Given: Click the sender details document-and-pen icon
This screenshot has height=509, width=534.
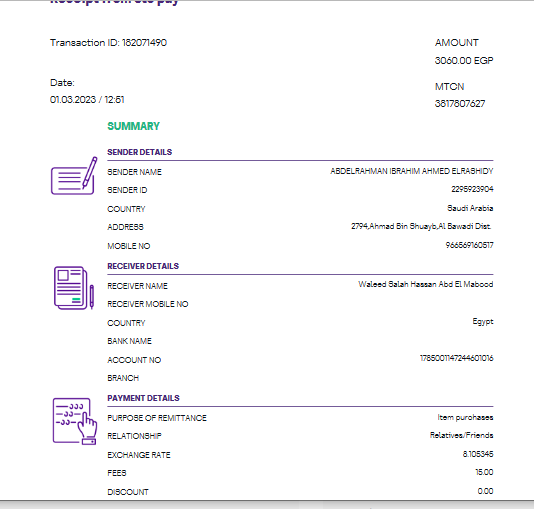Looking at the screenshot, I should (74, 176).
